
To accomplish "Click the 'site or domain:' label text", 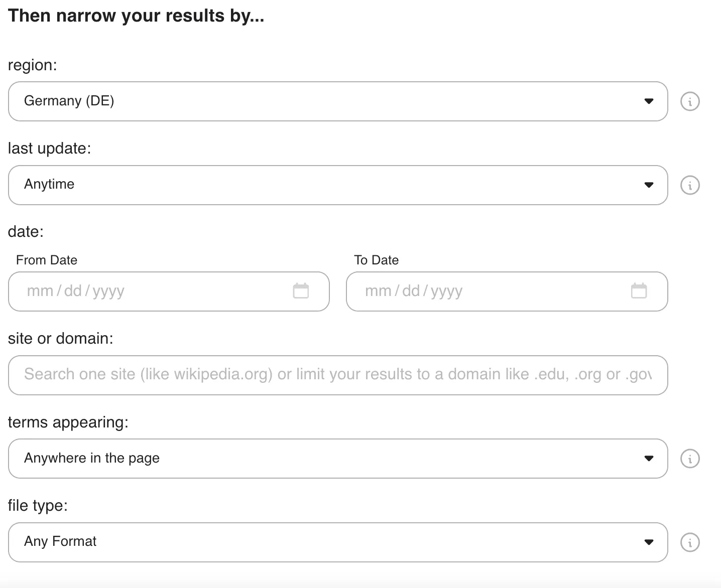I will point(61,339).
